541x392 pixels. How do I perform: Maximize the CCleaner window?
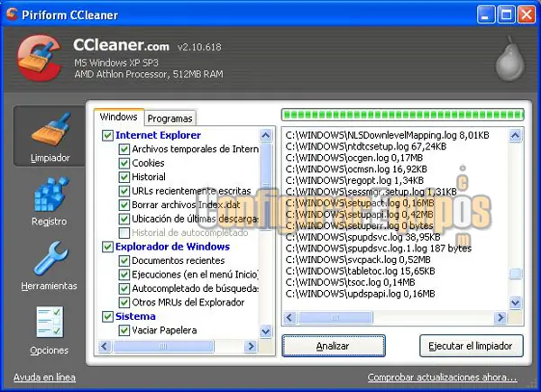pyautogui.click(x=506, y=14)
